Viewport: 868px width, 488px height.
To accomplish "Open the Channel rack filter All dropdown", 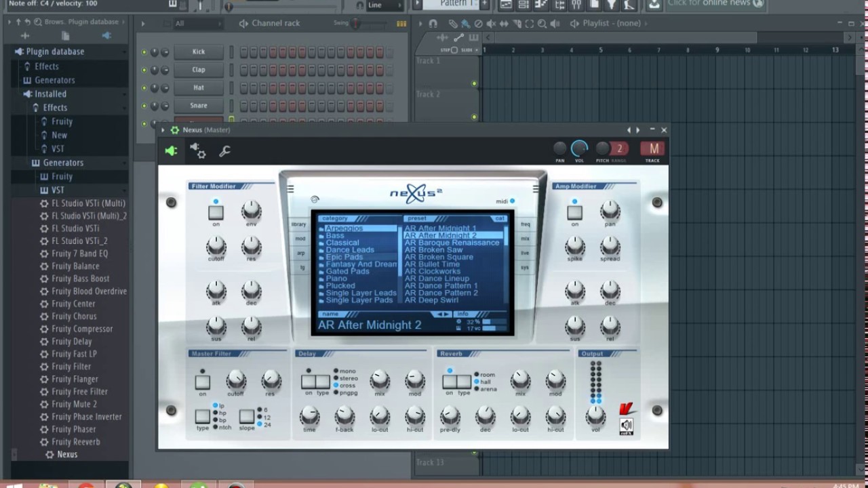I will tap(197, 23).
